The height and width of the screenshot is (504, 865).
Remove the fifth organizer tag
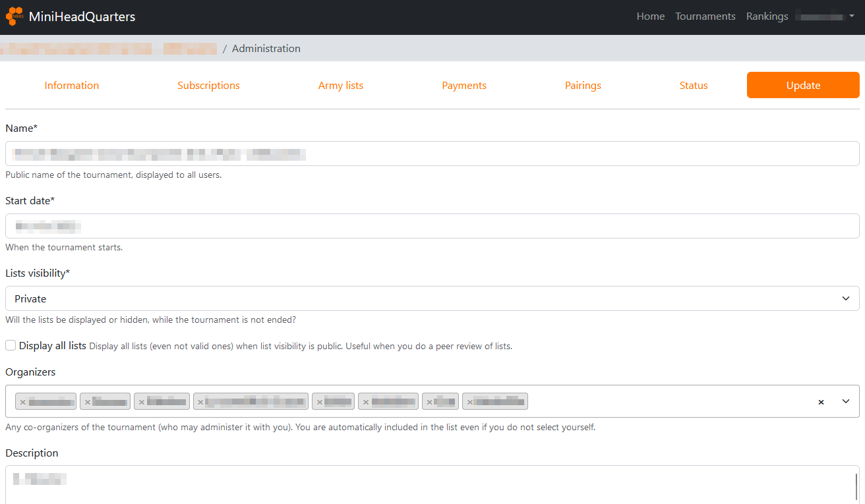(319, 402)
